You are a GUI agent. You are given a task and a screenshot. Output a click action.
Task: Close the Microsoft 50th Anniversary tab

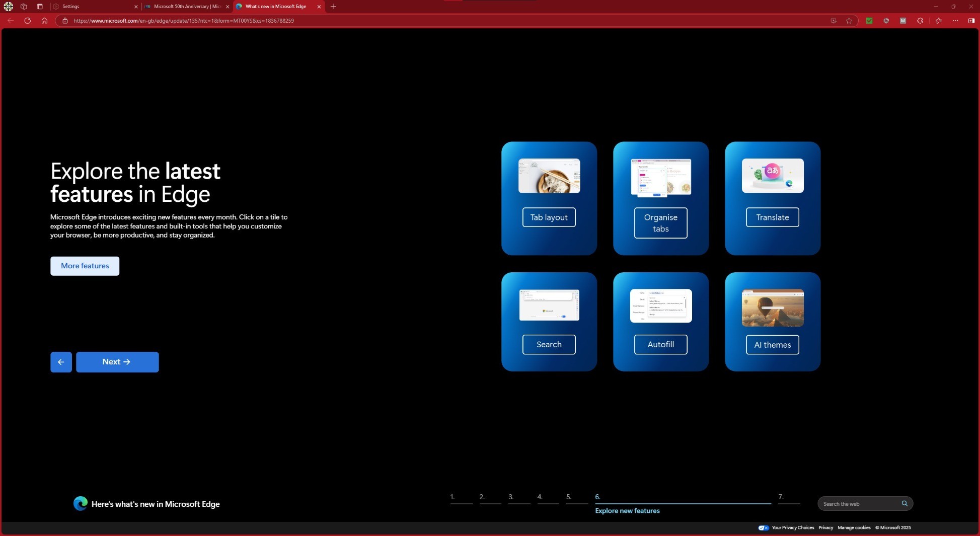228,7
